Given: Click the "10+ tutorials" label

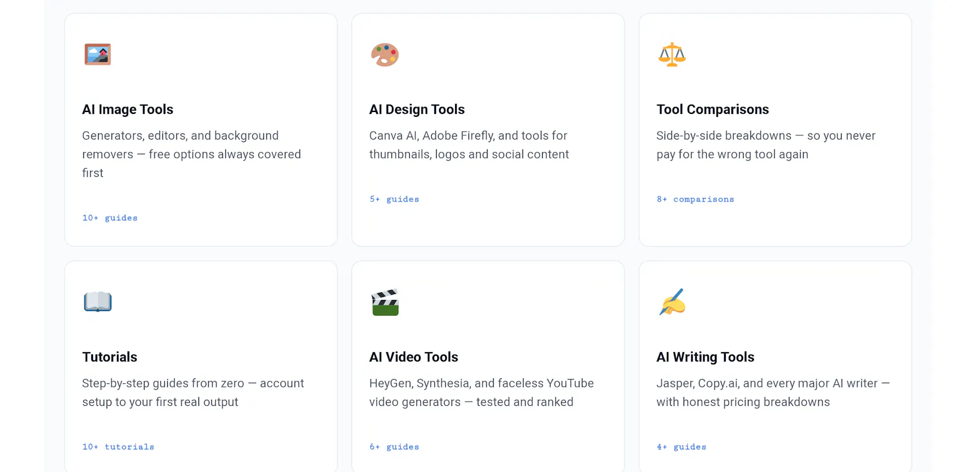Looking at the screenshot, I should [118, 447].
